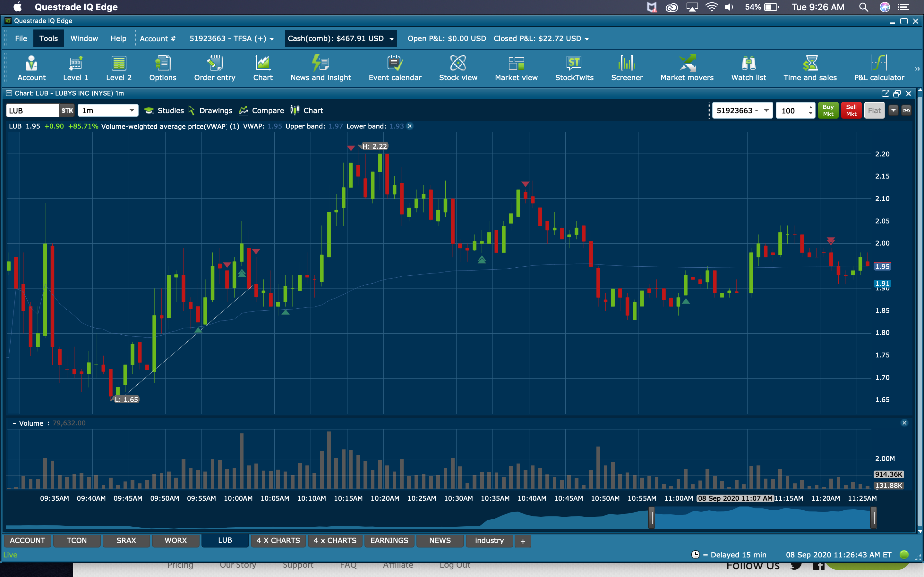The image size is (924, 577).
Task: Launch the Screener tool
Action: click(x=627, y=68)
